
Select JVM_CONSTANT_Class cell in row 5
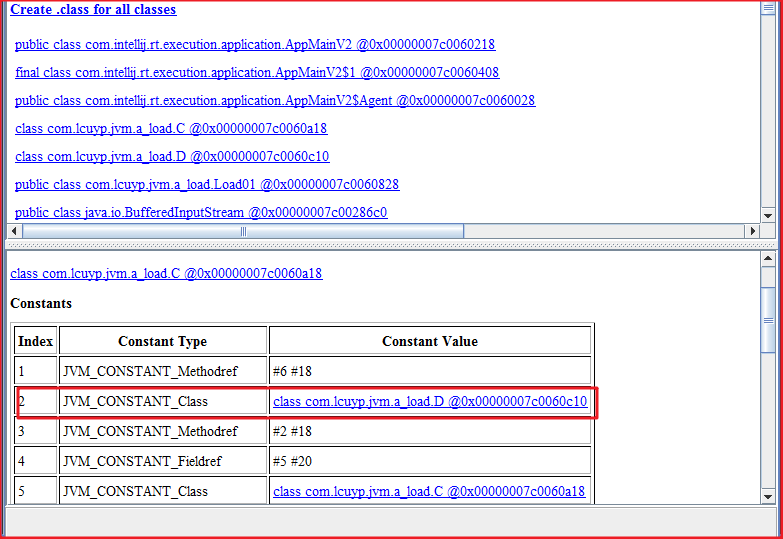(163, 490)
